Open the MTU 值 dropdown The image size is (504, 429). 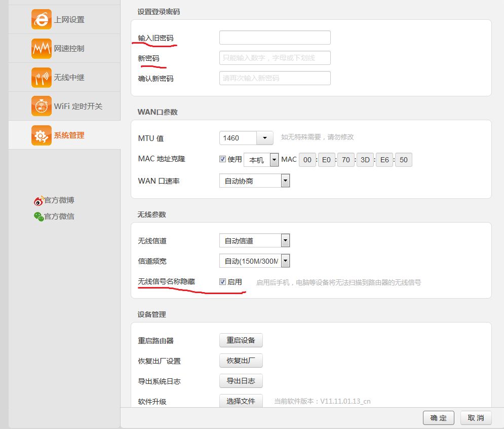pyautogui.click(x=264, y=138)
